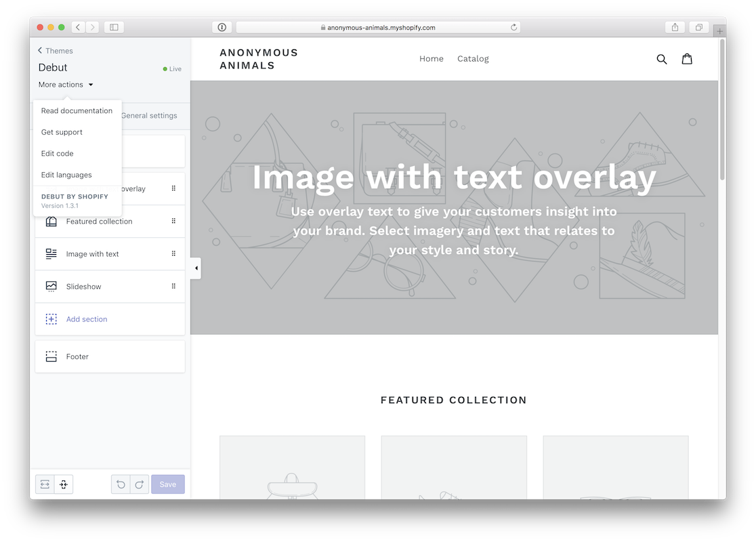Screen dimensions: 756x542
Task: Click the Add section plus icon
Action: tap(51, 318)
